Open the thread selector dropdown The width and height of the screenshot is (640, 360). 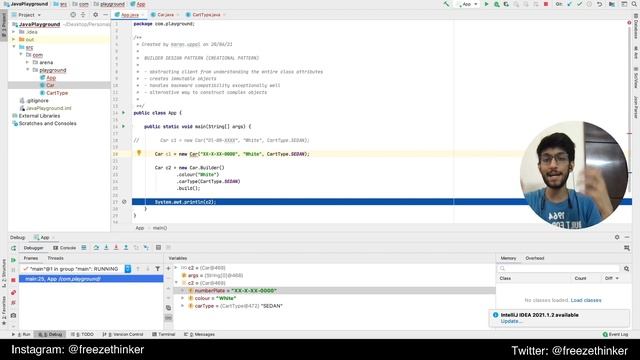[128, 269]
